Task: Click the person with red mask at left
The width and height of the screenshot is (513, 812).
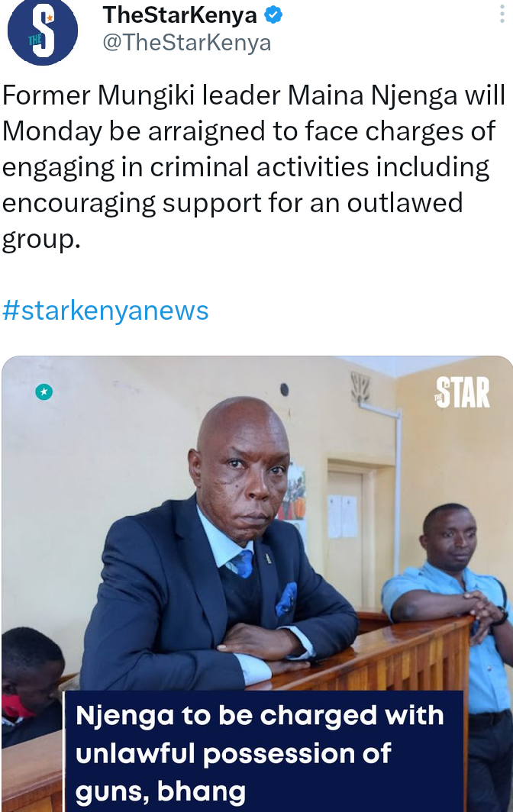Action: pos(31,684)
